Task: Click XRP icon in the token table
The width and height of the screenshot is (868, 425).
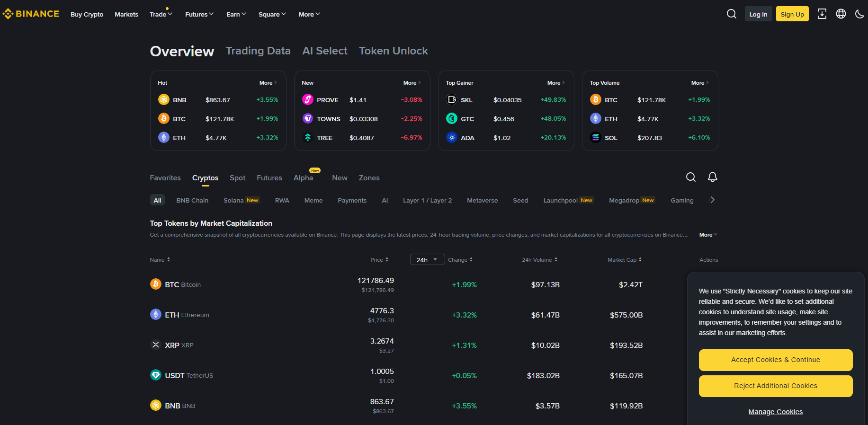Action: 156,345
